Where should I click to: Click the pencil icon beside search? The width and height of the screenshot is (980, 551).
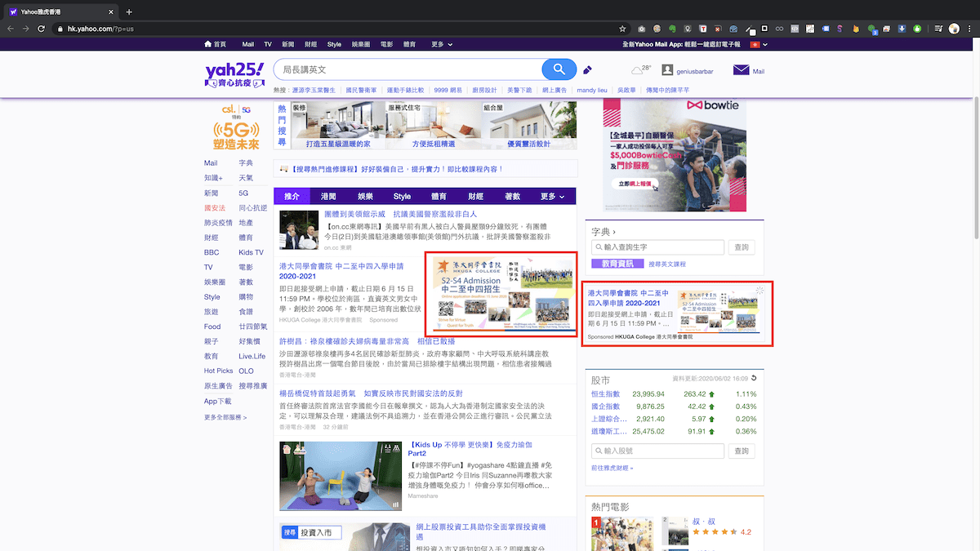coord(587,70)
